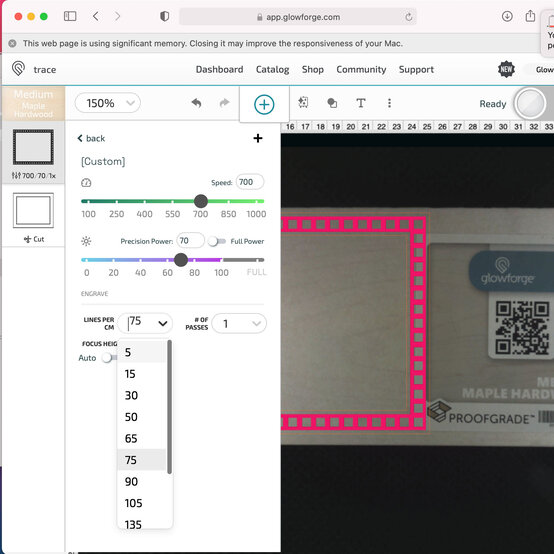Viewport: 554px width, 554px height.
Task: Open the premium magic canvas tool icon
Action: [303, 102]
